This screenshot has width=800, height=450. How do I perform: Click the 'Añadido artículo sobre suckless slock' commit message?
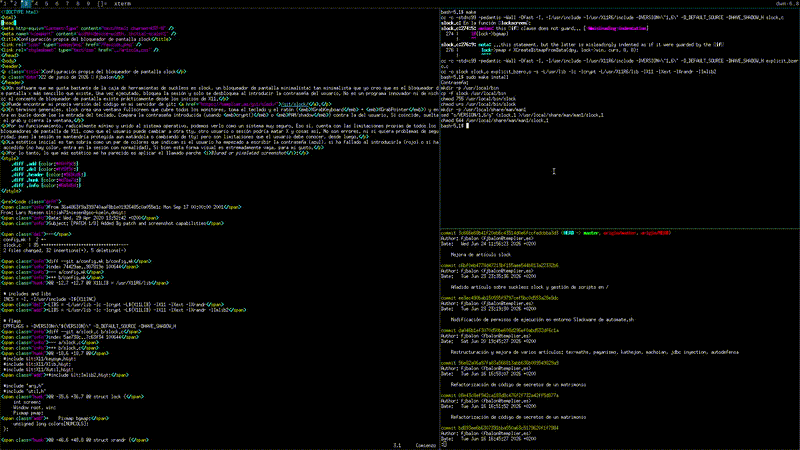click(x=530, y=287)
